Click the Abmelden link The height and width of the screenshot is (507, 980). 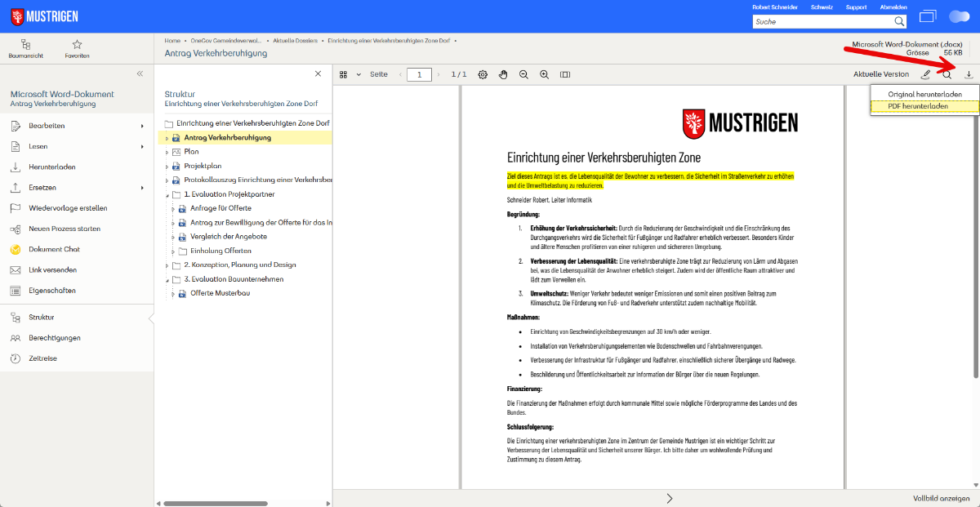point(893,7)
